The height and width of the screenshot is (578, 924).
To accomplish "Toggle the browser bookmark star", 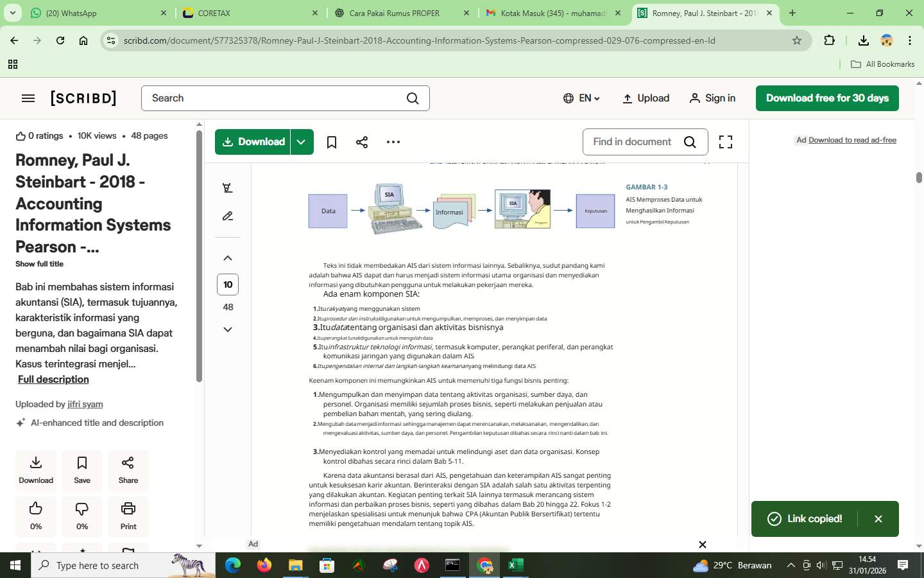I will [798, 40].
